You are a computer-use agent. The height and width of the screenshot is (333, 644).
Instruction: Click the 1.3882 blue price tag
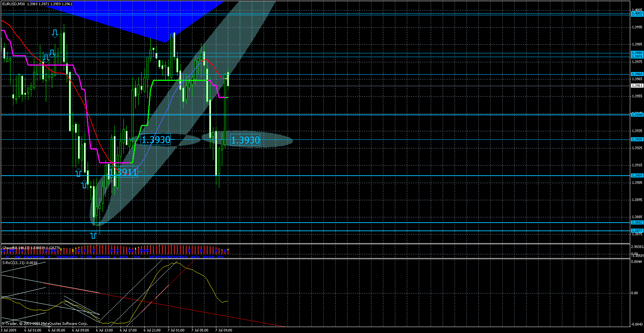point(637,223)
